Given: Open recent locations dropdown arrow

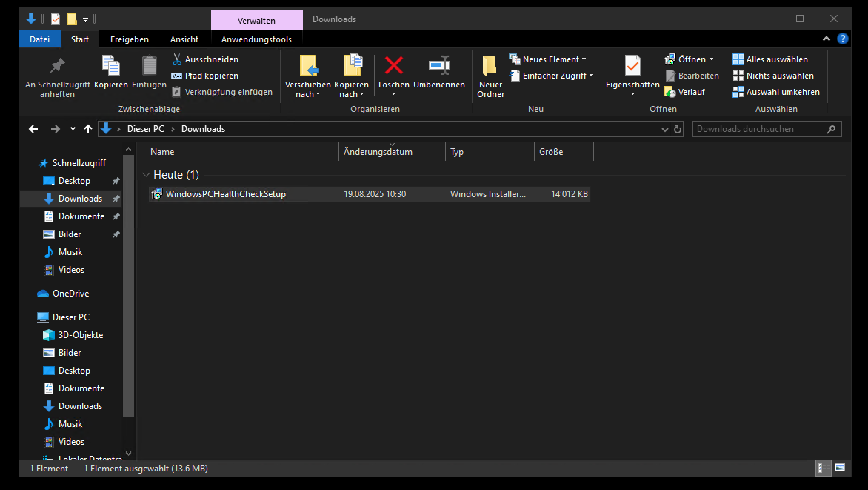Looking at the screenshot, I should (73, 129).
